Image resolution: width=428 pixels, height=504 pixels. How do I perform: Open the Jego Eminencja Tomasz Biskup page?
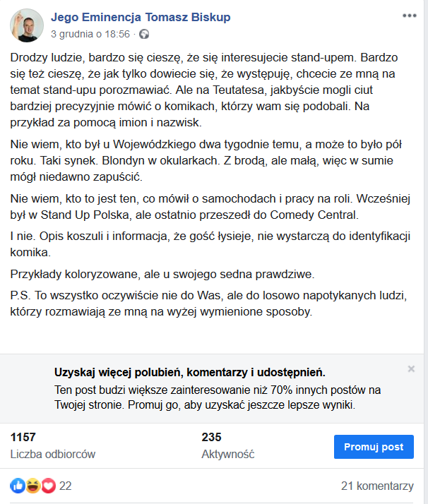click(x=141, y=17)
